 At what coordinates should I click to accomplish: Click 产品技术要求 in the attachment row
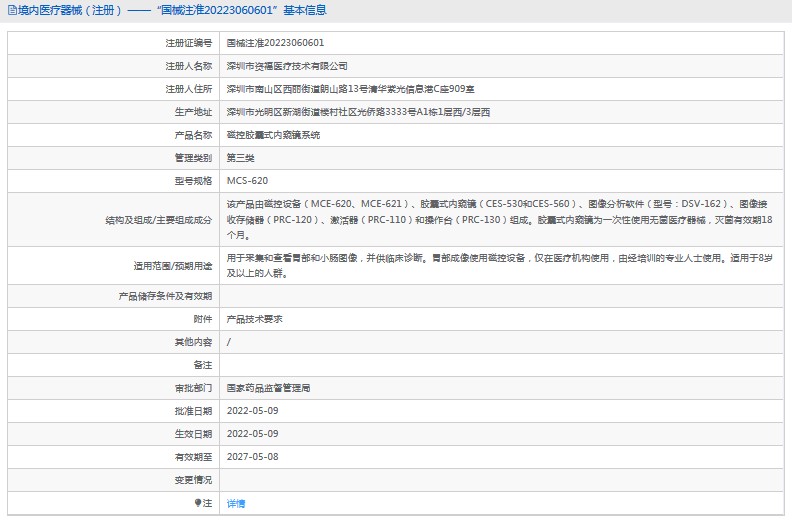(255, 319)
